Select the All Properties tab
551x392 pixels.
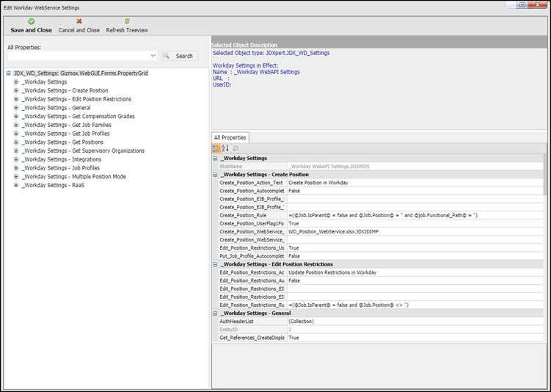pyautogui.click(x=230, y=137)
